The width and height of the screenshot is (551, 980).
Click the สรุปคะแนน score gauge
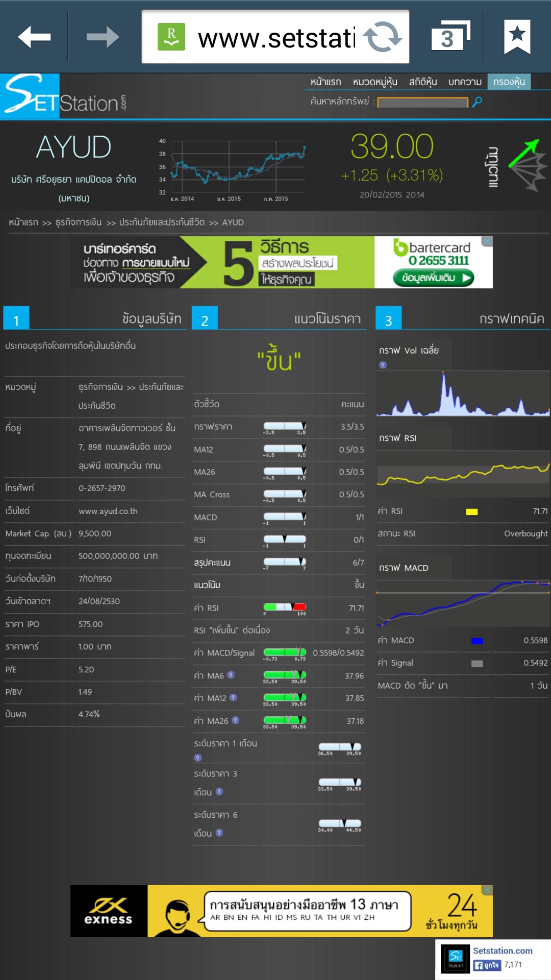285,563
